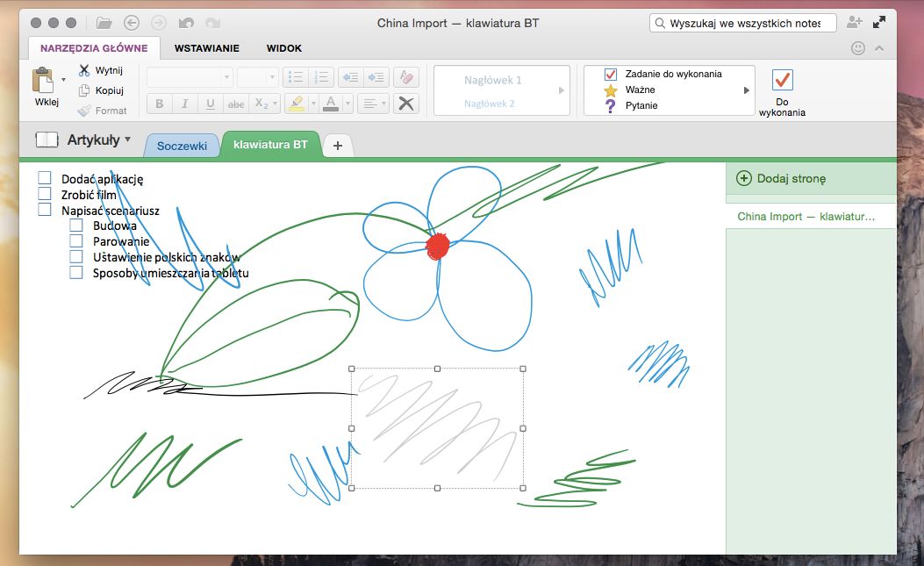
Task: Open font color dropdown arrow
Action: (347, 104)
